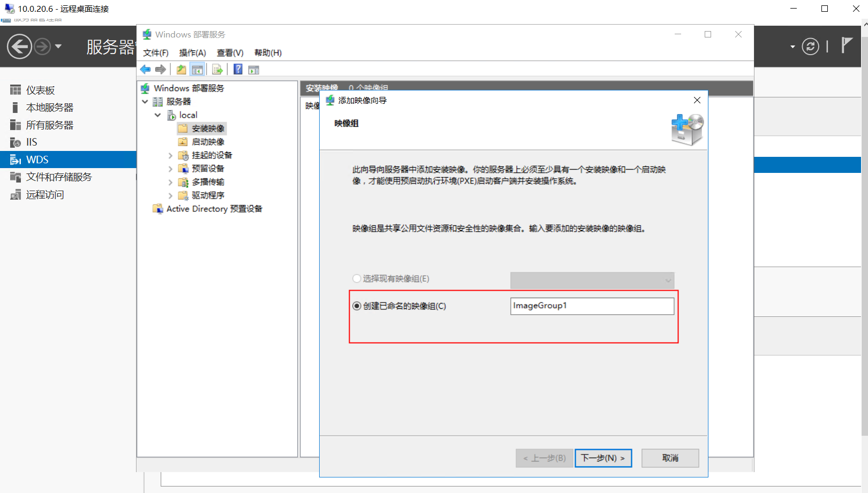Viewport: 868px width, 493px height.
Task: Minimize the remote desktop connection window
Action: click(794, 9)
